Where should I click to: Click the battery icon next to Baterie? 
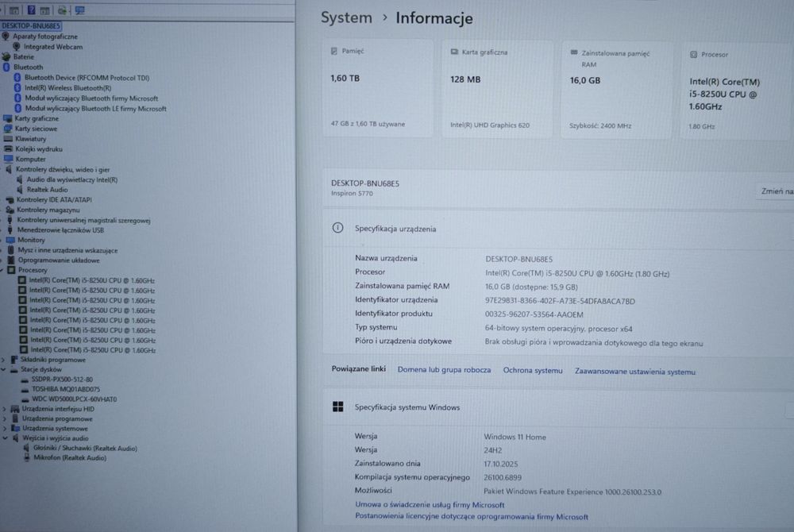(x=6, y=56)
